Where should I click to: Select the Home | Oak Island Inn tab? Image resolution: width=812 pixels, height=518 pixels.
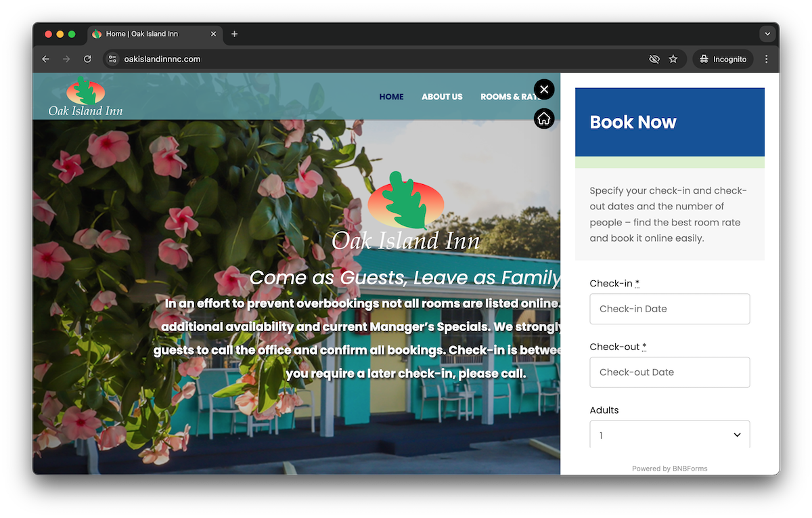[149, 34]
